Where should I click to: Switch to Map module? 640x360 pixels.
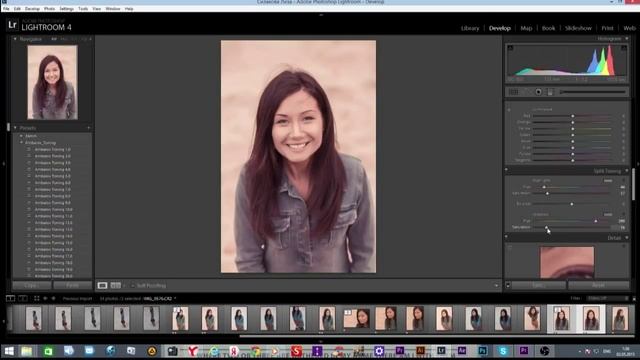click(x=526, y=28)
